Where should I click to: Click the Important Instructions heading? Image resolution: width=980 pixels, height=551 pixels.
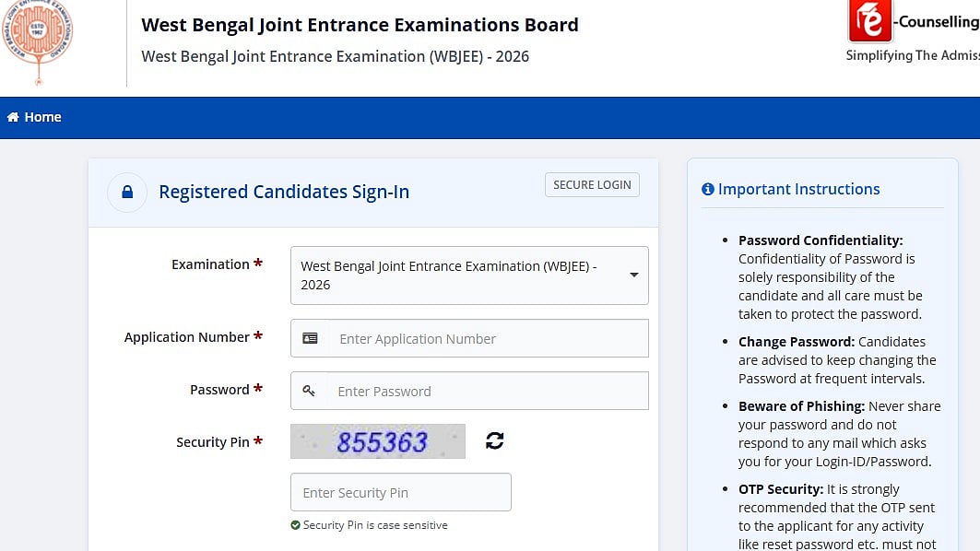798,189
